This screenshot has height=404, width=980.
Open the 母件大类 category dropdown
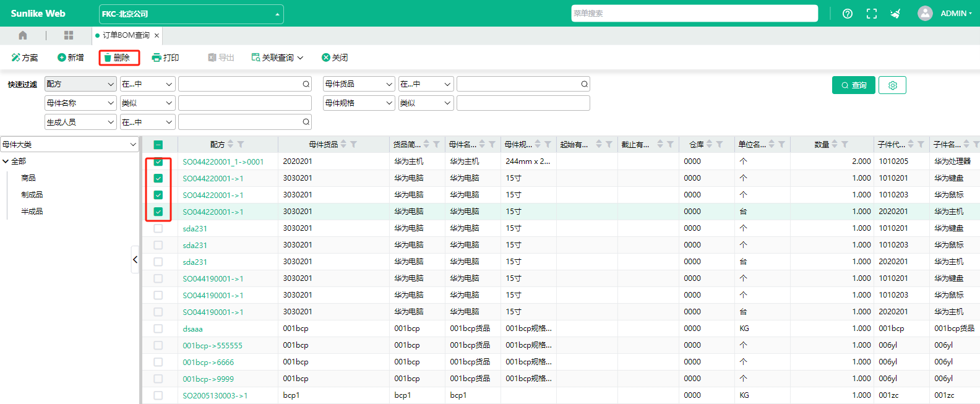[x=69, y=144]
